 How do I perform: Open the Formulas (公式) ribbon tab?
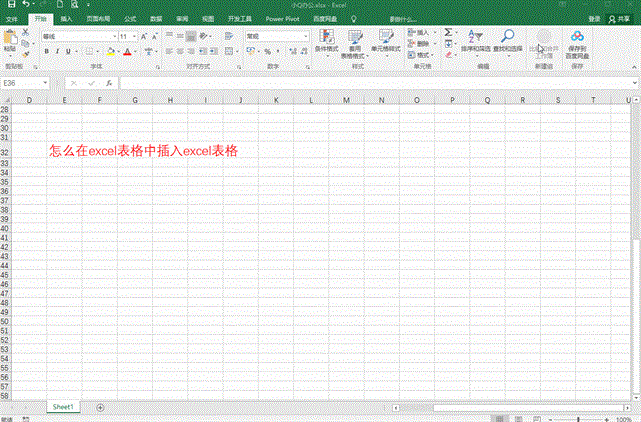(130, 18)
